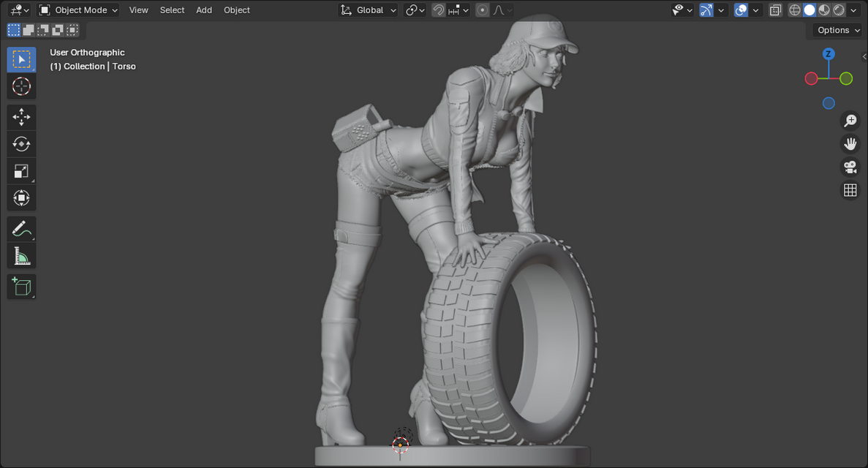
Task: Click the '(1) Collection | Torso' text
Action: pyautogui.click(x=92, y=67)
